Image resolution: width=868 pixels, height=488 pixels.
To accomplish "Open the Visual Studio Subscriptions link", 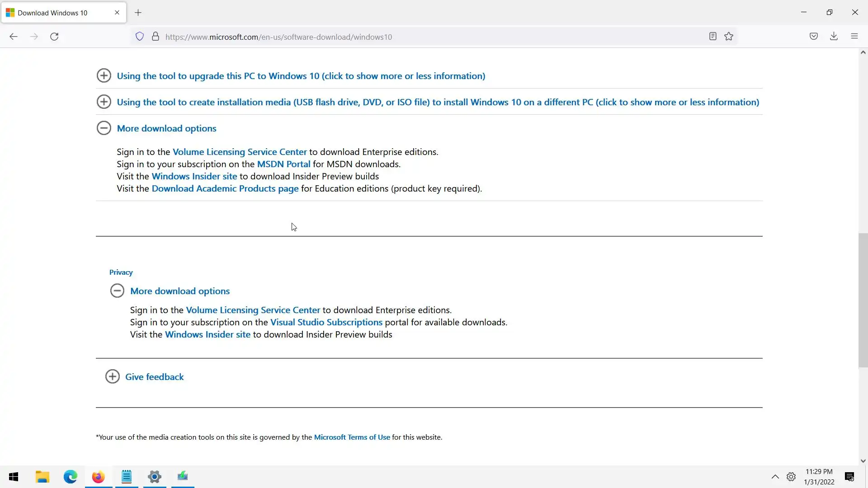I will (x=326, y=322).
